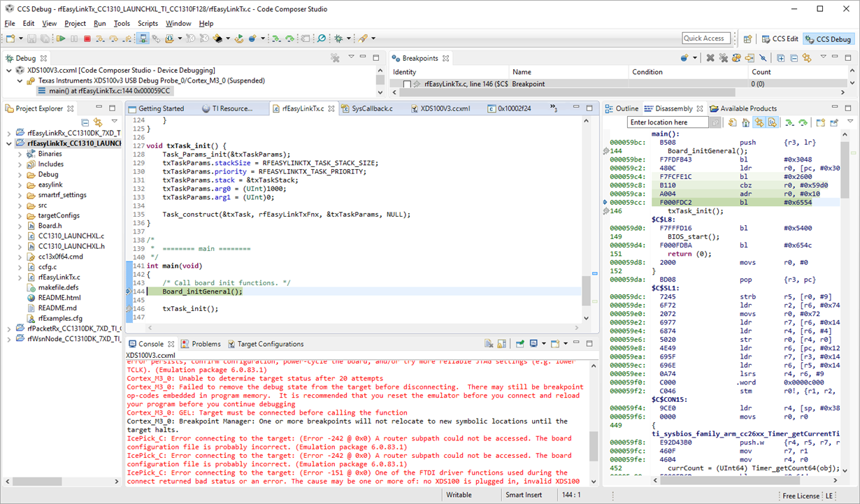This screenshot has height=504, width=860.
Task: Expand the Binaries folder
Action: coord(20,154)
